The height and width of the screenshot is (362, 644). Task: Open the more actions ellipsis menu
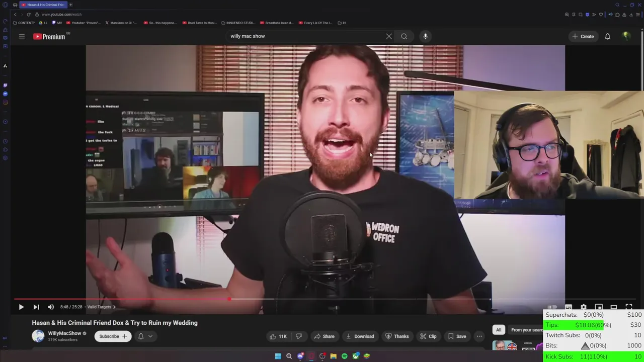click(x=479, y=336)
